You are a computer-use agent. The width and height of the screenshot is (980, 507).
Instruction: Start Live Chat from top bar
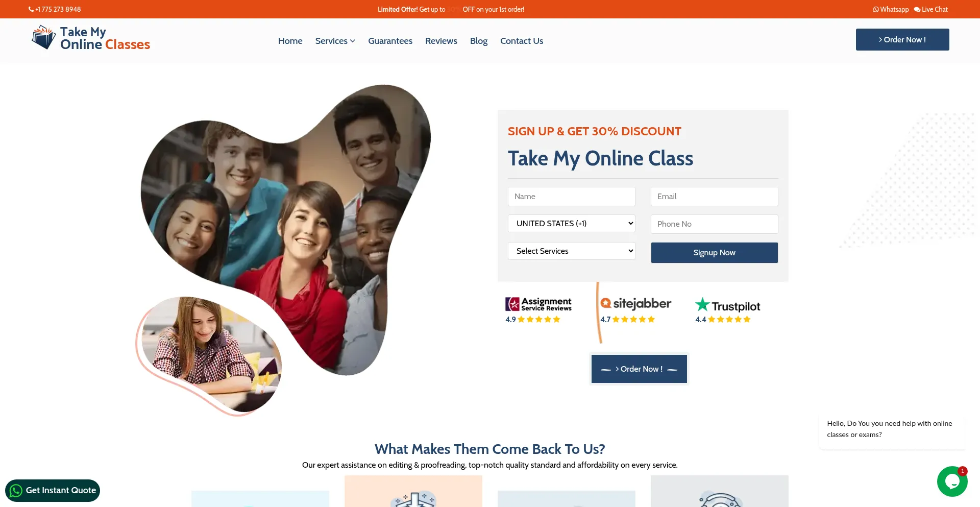(930, 9)
